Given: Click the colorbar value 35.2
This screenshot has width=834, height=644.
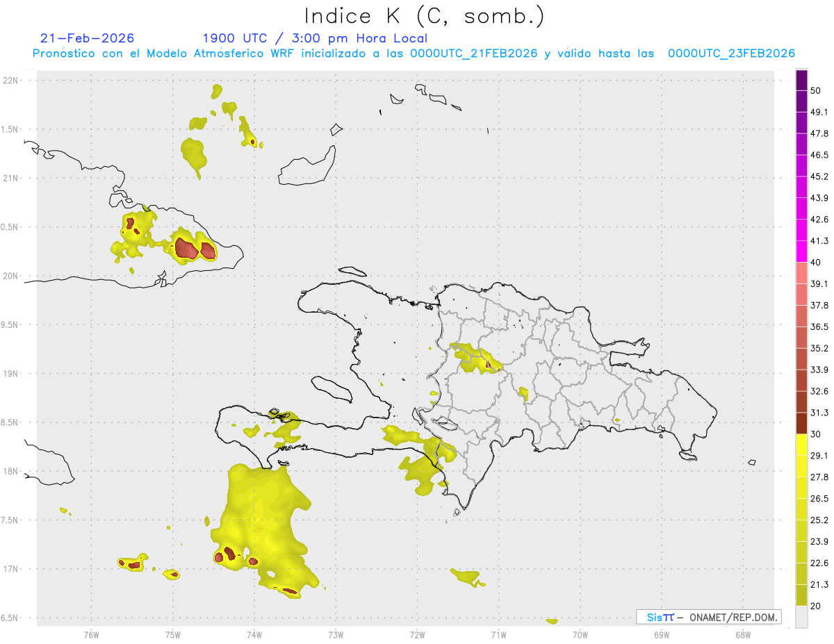Looking at the screenshot, I should (x=819, y=349).
